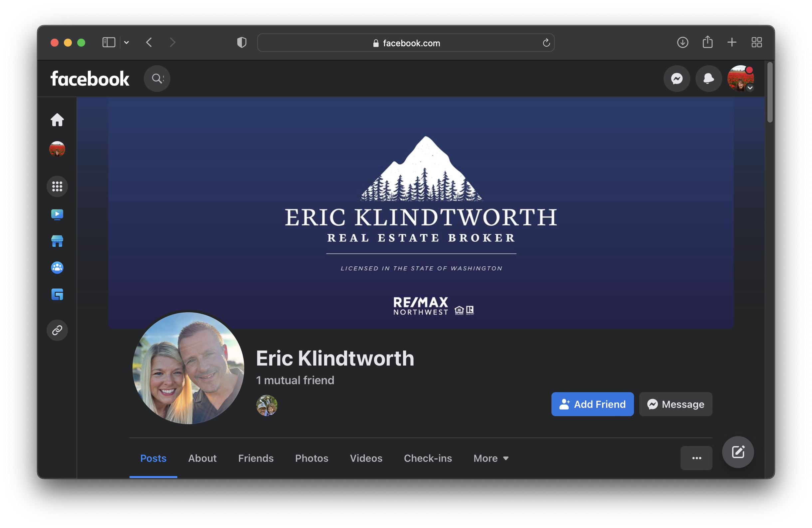Expand the More dropdown tab
This screenshot has height=528, width=812.
point(491,458)
